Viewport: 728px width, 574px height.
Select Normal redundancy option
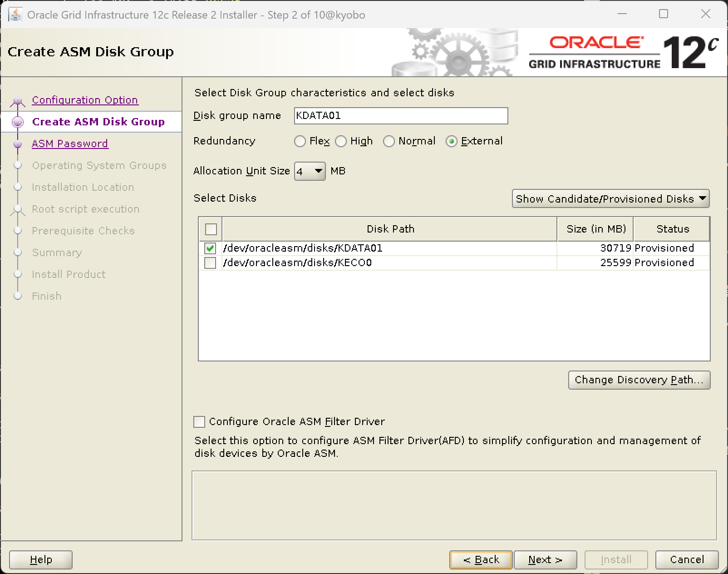pyautogui.click(x=389, y=142)
